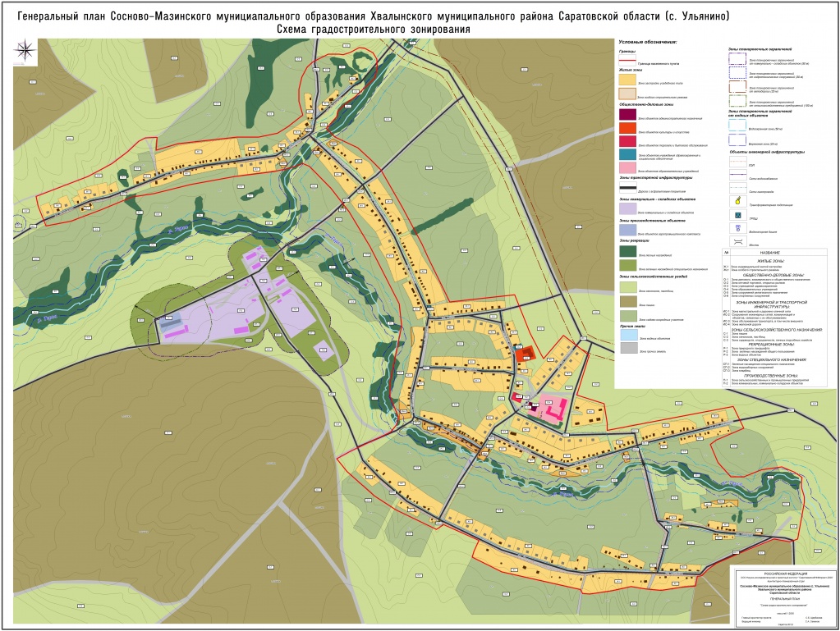Select the olive special-purpose green plantings swatch
This screenshot has width=840, height=631.
click(628, 265)
